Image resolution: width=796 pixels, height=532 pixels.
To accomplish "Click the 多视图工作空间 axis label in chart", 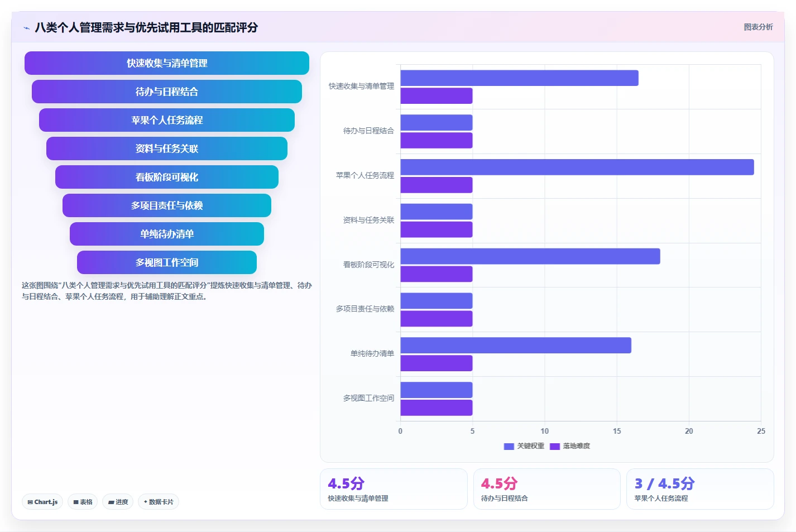I will tap(368, 398).
